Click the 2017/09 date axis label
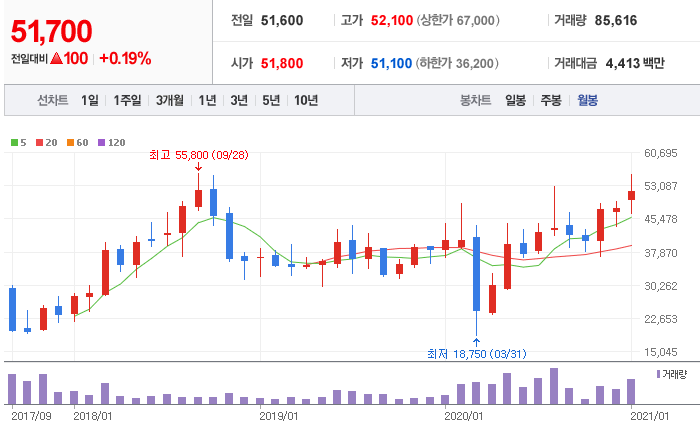The width and height of the screenshot is (700, 440). tap(31, 416)
